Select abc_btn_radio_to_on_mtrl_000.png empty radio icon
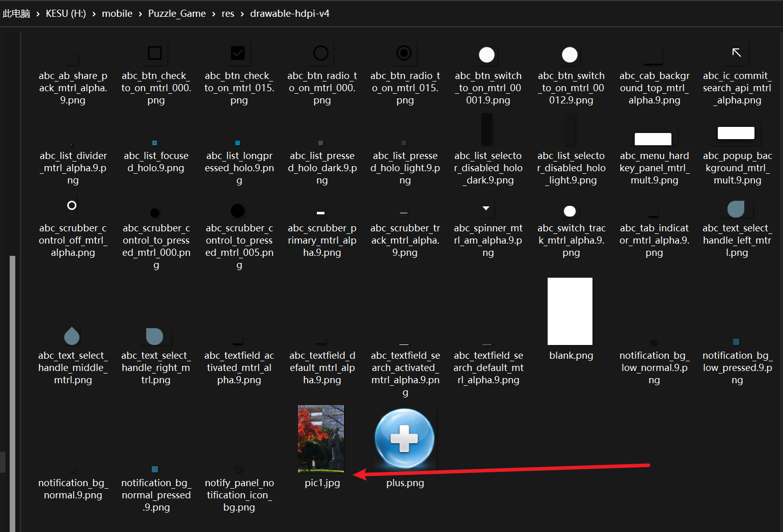783x532 pixels. pyautogui.click(x=321, y=54)
